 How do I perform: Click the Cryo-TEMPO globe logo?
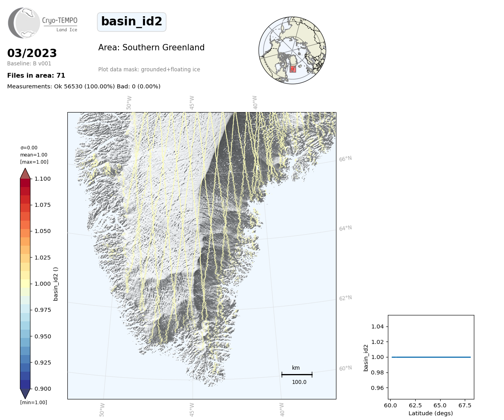pyautogui.click(x=24, y=23)
